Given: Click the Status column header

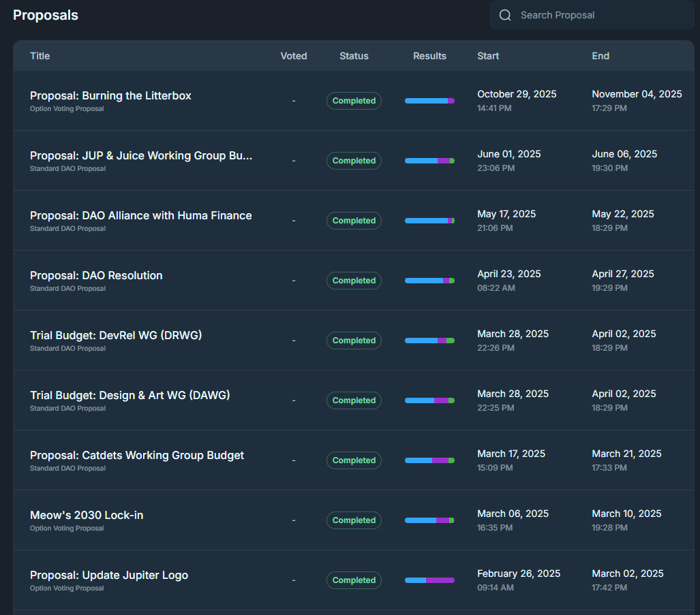Looking at the screenshot, I should [354, 56].
